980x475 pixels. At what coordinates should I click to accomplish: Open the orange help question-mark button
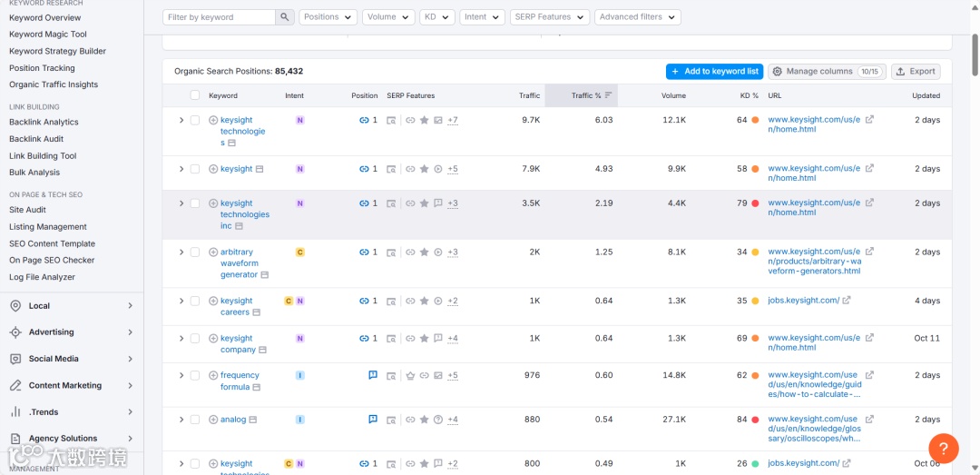coord(944,448)
